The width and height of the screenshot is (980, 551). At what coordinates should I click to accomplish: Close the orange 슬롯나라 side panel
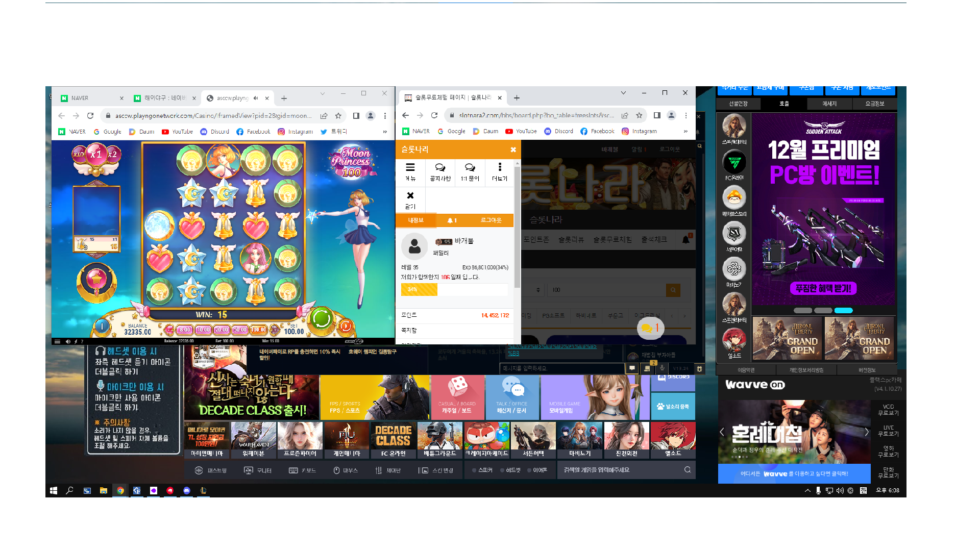coord(513,149)
